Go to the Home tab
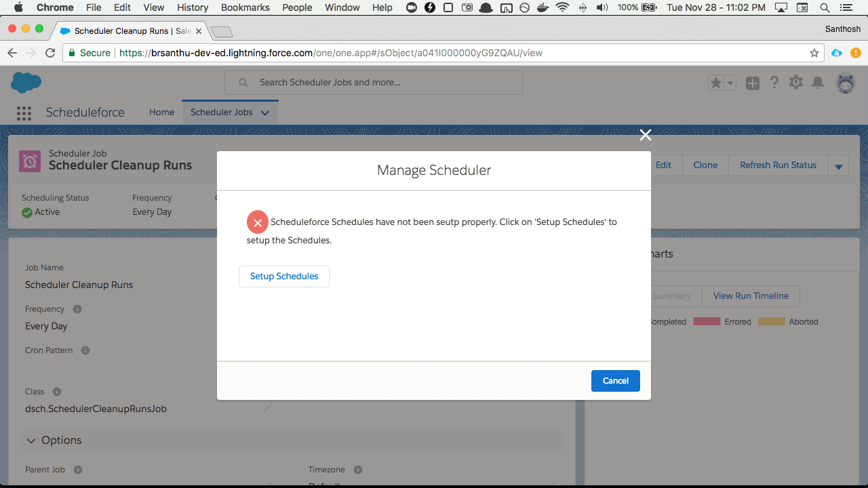868x488 pixels. click(x=161, y=113)
